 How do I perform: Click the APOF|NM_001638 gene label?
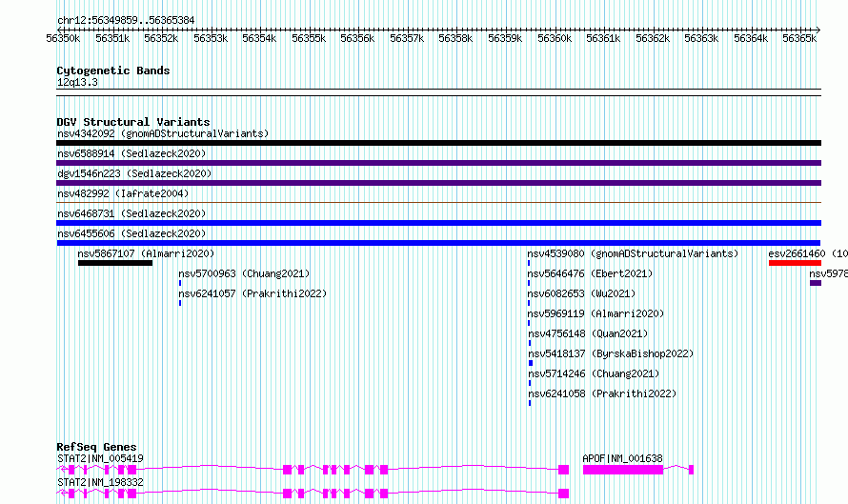coord(622,458)
